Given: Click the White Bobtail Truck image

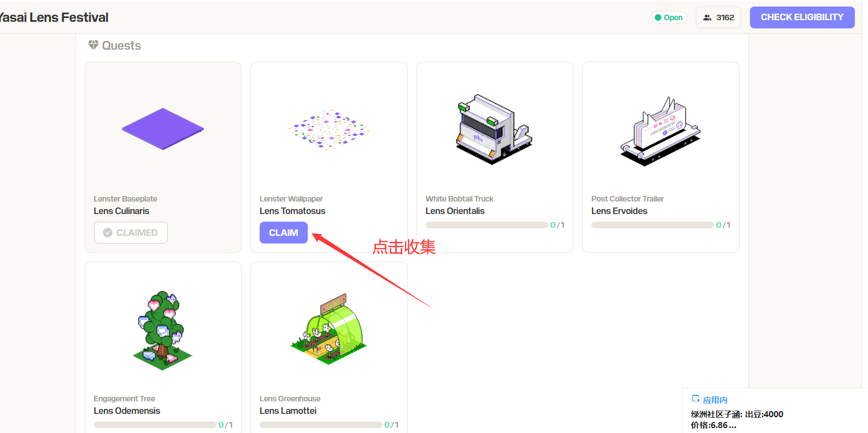Looking at the screenshot, I should coord(494,129).
